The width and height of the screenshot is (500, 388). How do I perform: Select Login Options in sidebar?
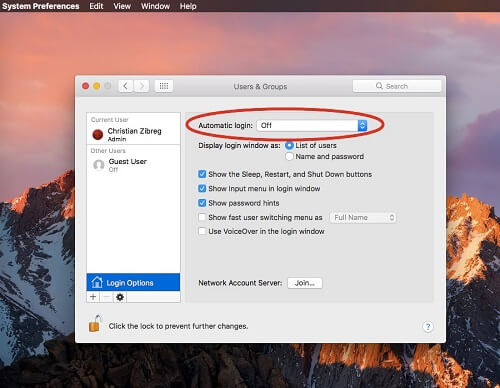(x=133, y=282)
